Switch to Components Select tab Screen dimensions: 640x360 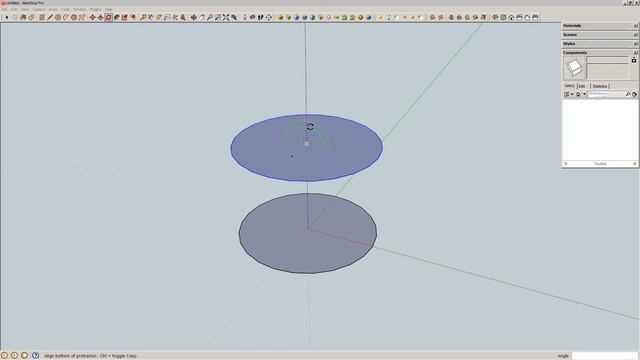[x=569, y=86]
